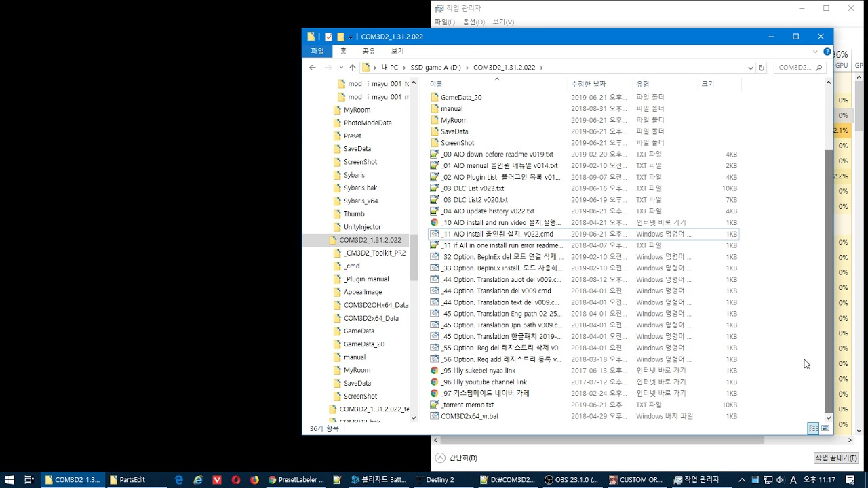Switch to details view icon at bottom
The height and width of the screenshot is (488, 868).
(x=813, y=428)
